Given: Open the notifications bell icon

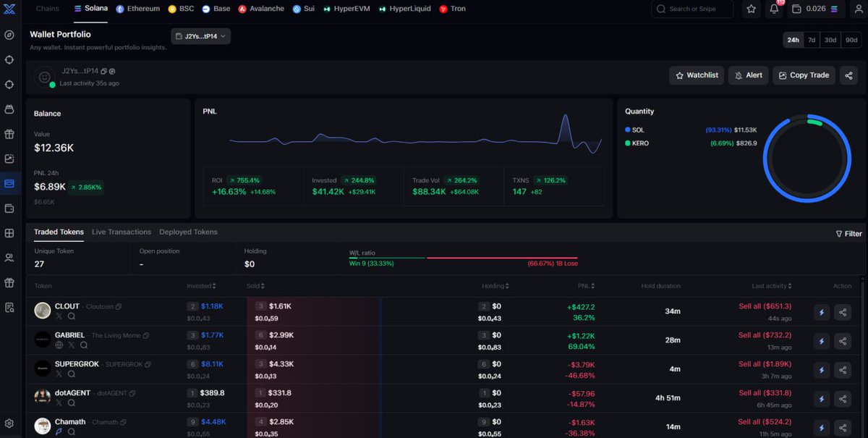Looking at the screenshot, I should [774, 9].
